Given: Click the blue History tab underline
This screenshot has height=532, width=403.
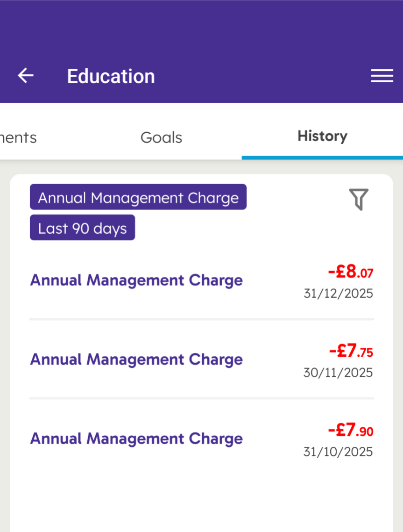Looking at the screenshot, I should click(322, 158).
